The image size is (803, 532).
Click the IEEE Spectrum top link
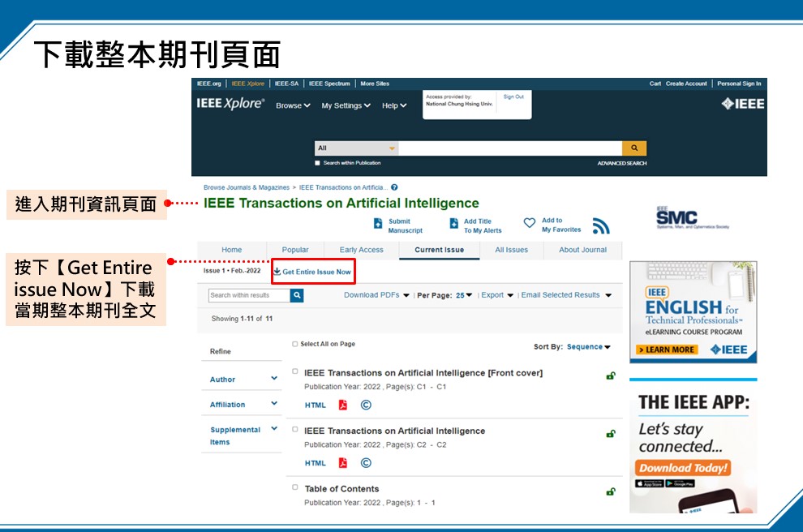pos(329,84)
